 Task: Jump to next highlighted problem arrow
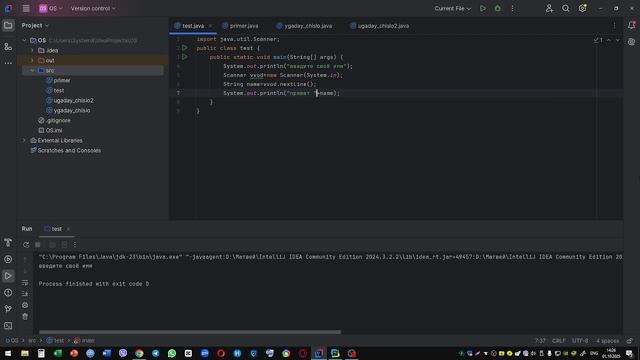618,40
